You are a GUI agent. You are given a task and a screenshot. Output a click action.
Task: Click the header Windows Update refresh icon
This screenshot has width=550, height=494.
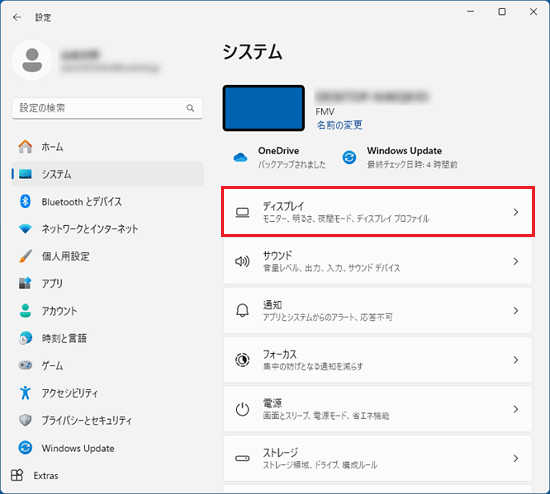(349, 157)
